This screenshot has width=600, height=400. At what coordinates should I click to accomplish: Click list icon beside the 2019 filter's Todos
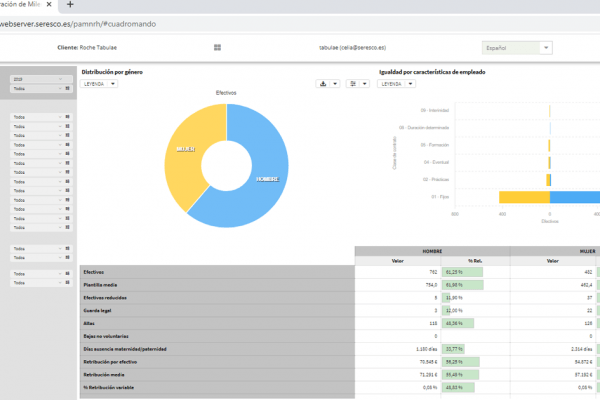coord(67,89)
